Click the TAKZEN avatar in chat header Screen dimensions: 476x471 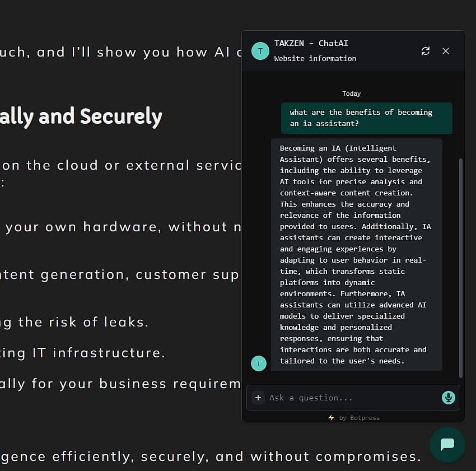[x=260, y=51]
